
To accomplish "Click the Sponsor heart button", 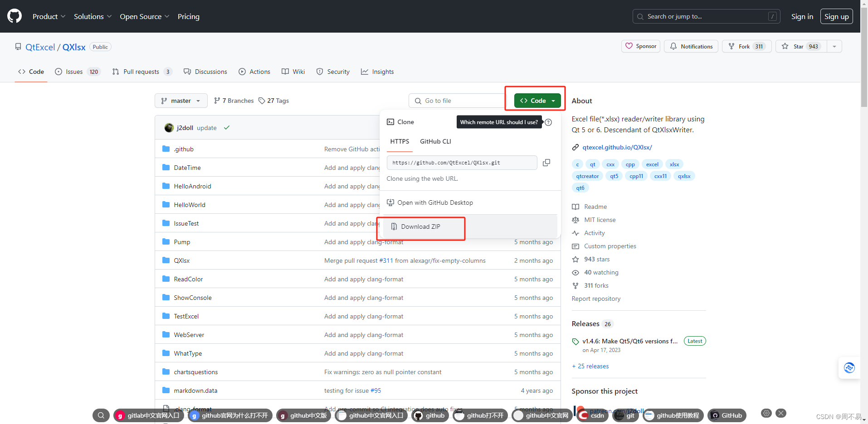I will point(641,46).
